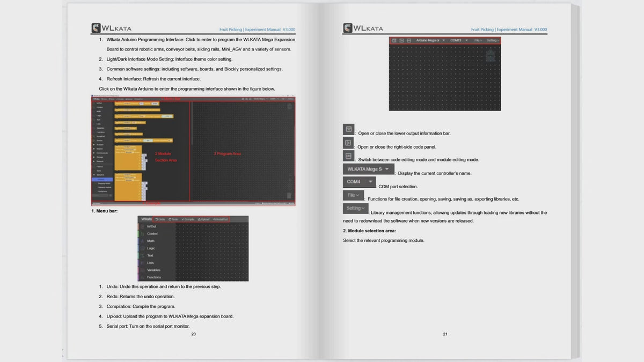644x362 pixels.
Task: Click the code/module editing mode switch icon
Action: pos(348,156)
